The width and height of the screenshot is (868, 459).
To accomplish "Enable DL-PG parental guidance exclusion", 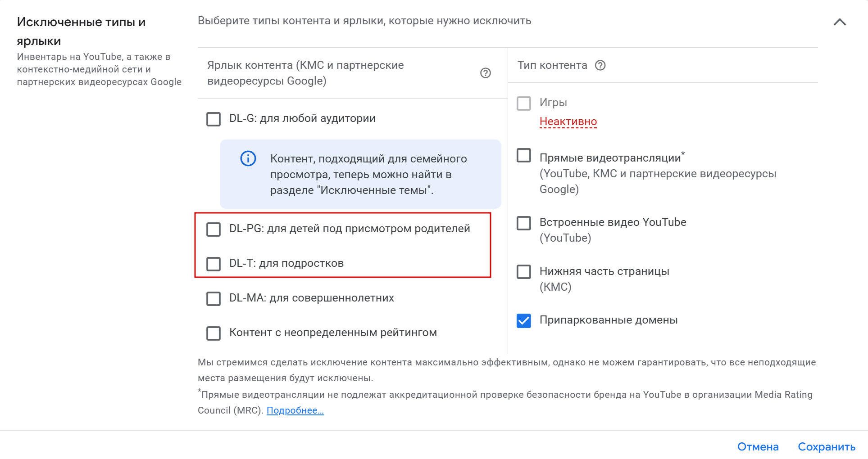I will point(214,229).
